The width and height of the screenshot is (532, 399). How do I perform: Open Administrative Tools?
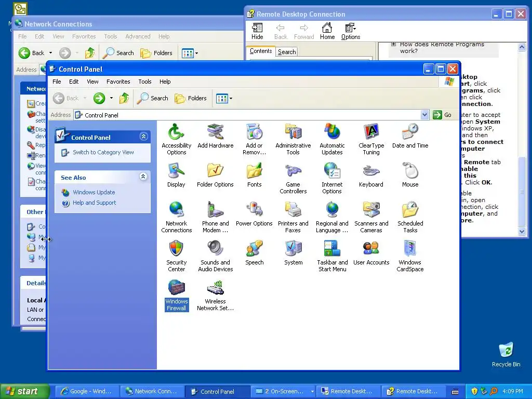point(293,139)
